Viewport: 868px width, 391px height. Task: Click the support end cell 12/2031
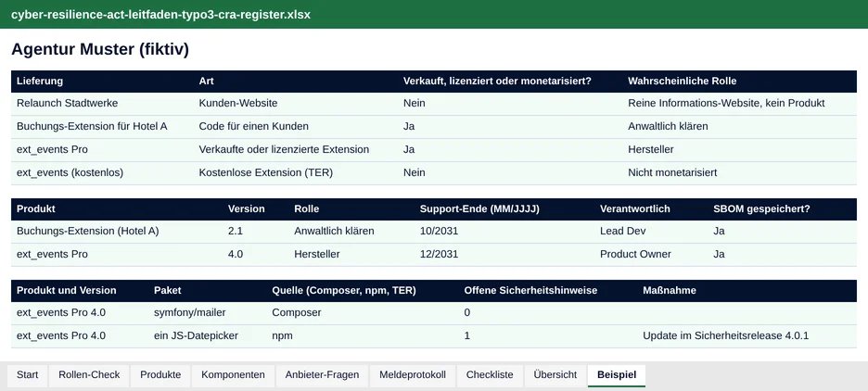pos(439,255)
